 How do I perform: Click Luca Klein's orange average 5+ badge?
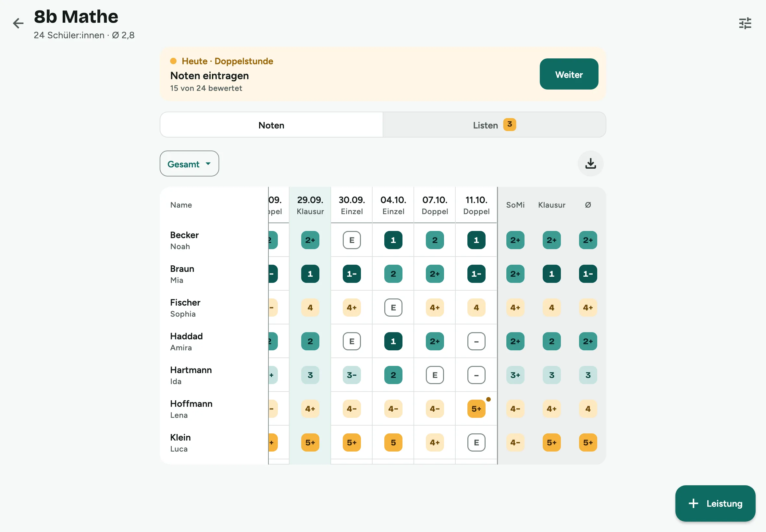(588, 442)
